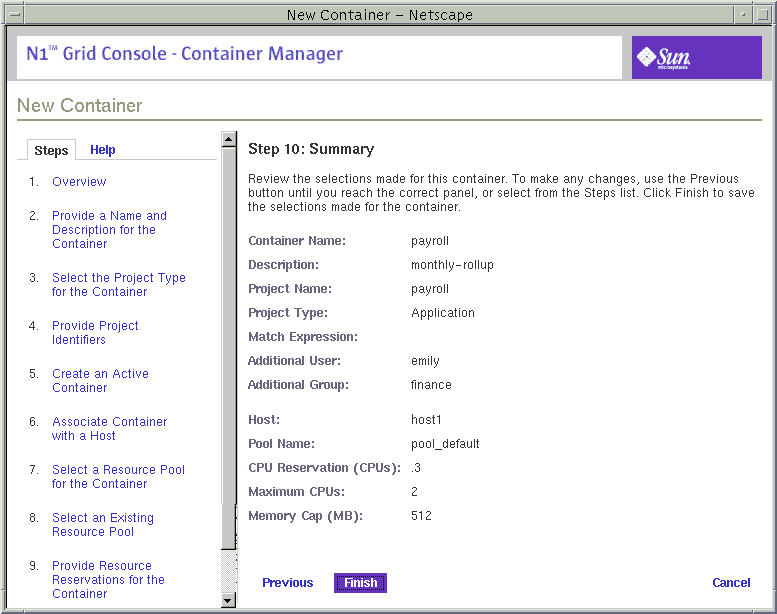
Task: Jump to step 4 Provide Project Identifiers
Action: pyautogui.click(x=95, y=333)
